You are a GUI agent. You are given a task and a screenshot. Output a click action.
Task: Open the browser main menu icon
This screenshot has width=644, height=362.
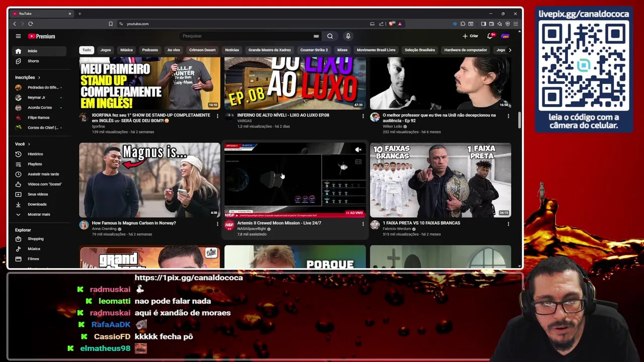click(x=516, y=24)
